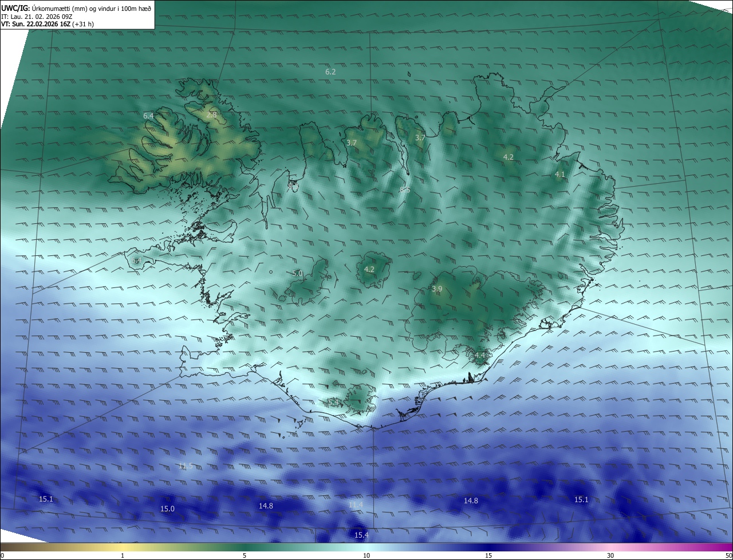Click the 4.1 value in northeast Iceland

(560, 174)
